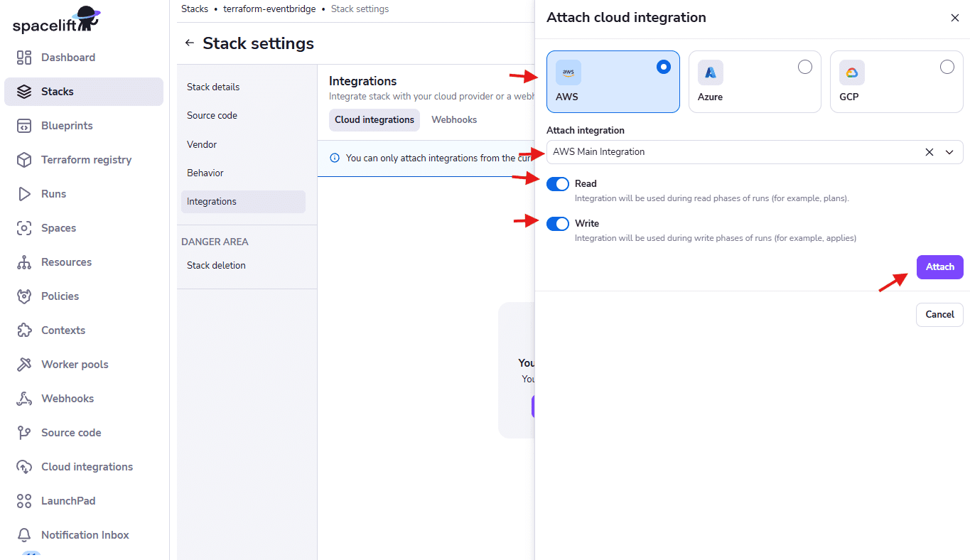Click the Contexts puzzle icon
Image resolution: width=970 pixels, height=560 pixels.
24,330
